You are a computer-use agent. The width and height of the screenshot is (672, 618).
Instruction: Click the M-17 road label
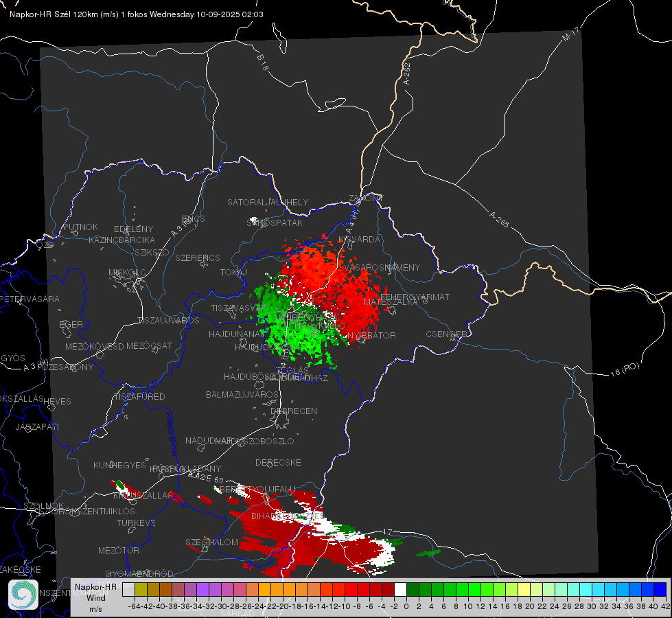[x=570, y=34]
